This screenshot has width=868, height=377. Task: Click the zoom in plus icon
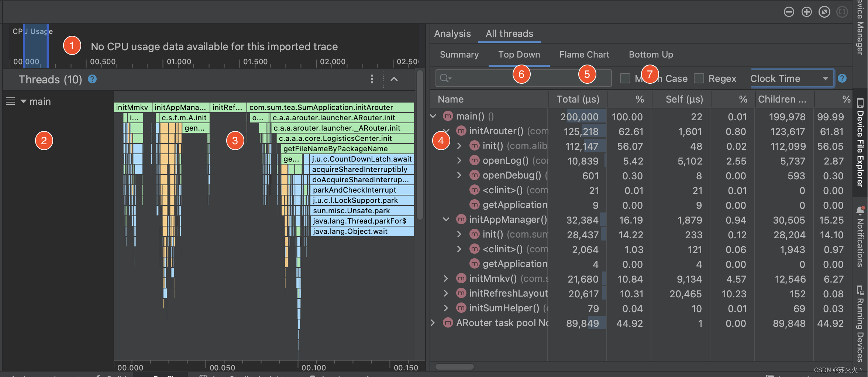pos(806,12)
